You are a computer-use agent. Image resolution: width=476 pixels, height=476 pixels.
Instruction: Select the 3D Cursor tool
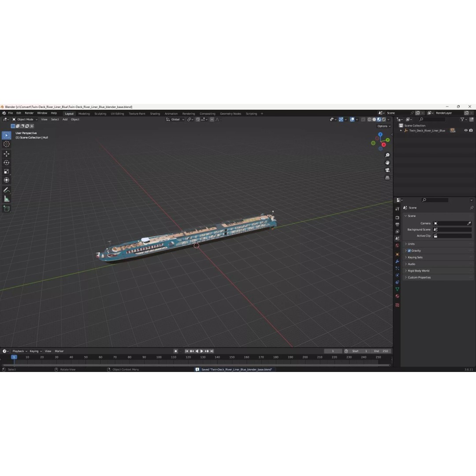coord(6,144)
